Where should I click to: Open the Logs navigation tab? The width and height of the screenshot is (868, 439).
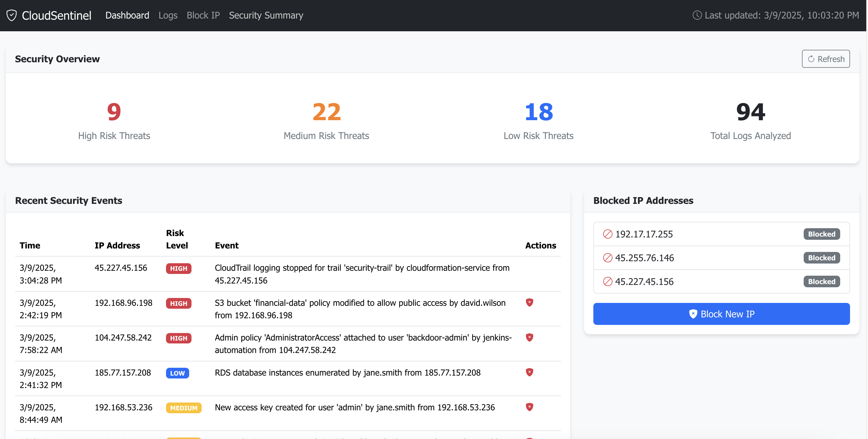(168, 15)
